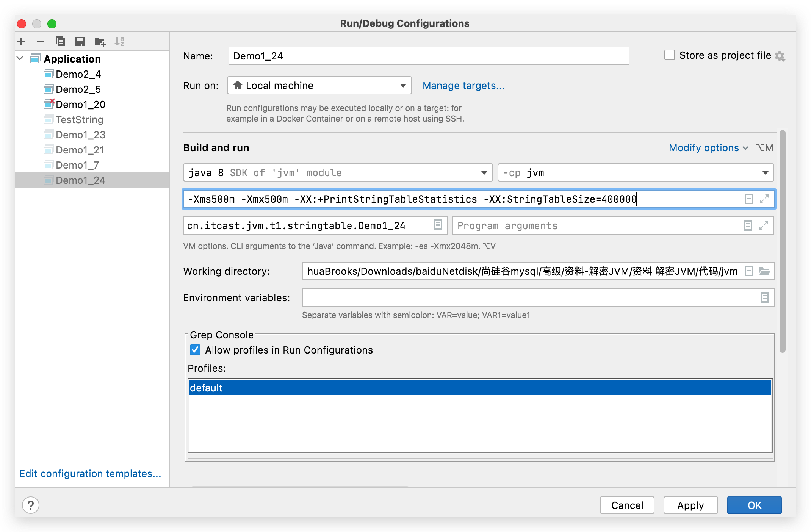This screenshot has width=811, height=532.
Task: Click the Copy Configuration icon
Action: (x=60, y=41)
